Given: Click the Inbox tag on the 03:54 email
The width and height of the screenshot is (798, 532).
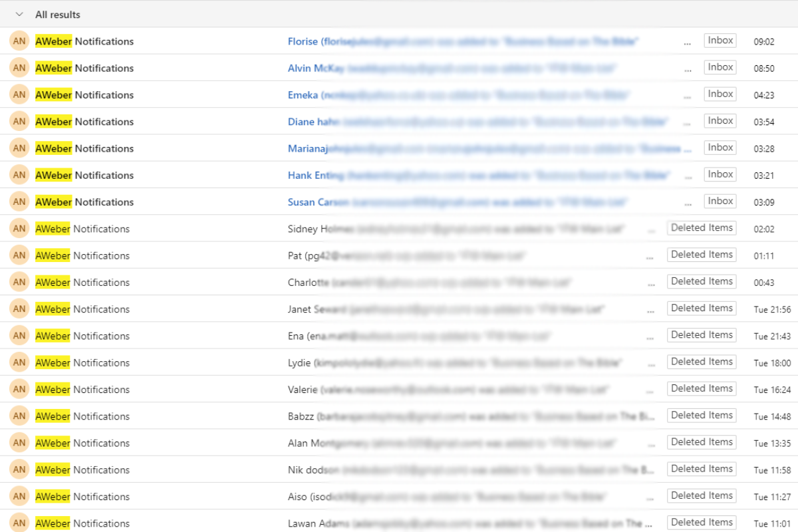Looking at the screenshot, I should pos(720,120).
